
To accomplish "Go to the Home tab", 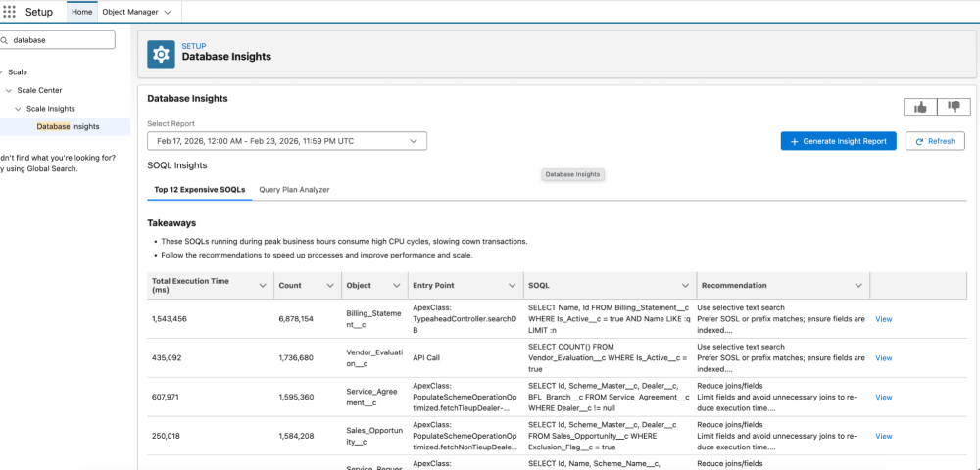I will click(82, 12).
